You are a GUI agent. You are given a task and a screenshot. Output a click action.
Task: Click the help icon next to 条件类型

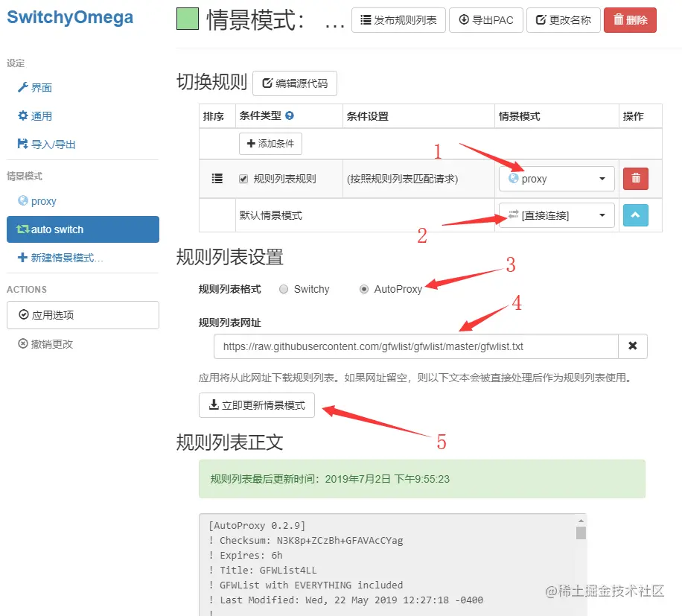pyautogui.click(x=289, y=115)
